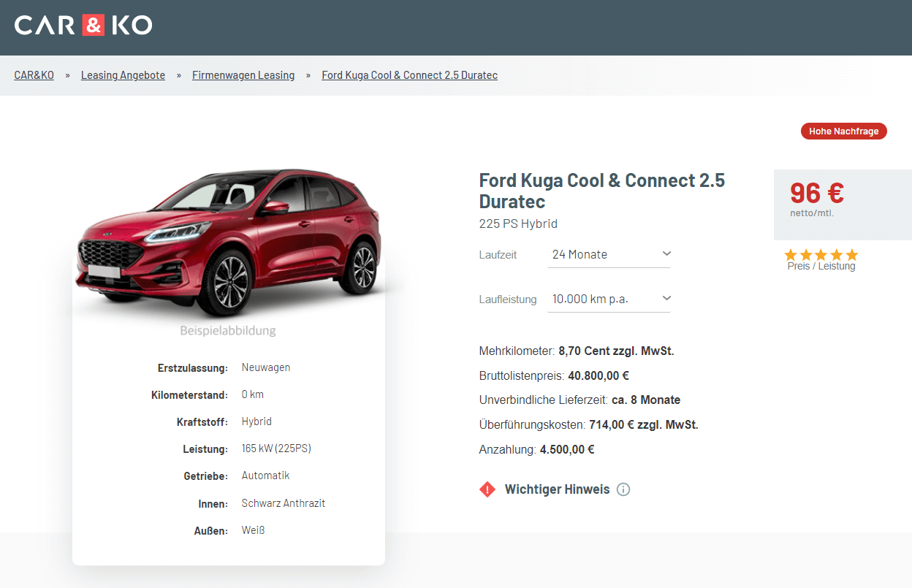Viewport: 912px width, 588px height.
Task: Open the Laufleistung dropdown showing 10.000 km p.a.
Action: 609,299
